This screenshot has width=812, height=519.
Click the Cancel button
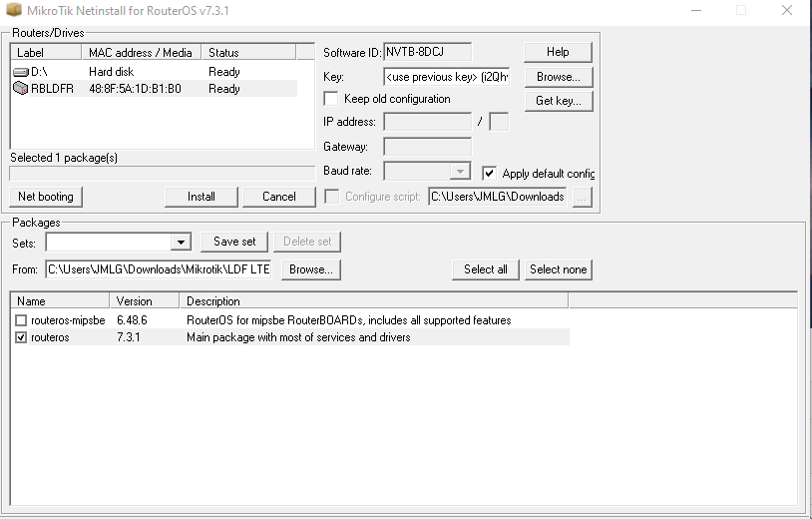(279, 197)
